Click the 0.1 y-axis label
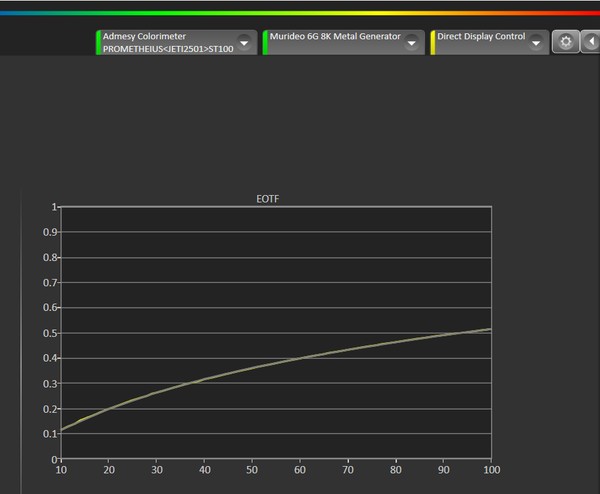600x494 pixels. (50, 434)
